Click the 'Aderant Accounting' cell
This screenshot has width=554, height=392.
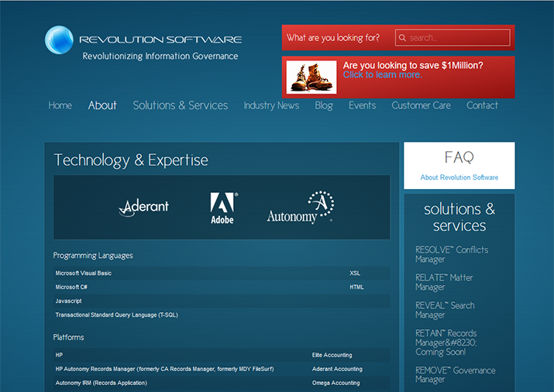337,369
